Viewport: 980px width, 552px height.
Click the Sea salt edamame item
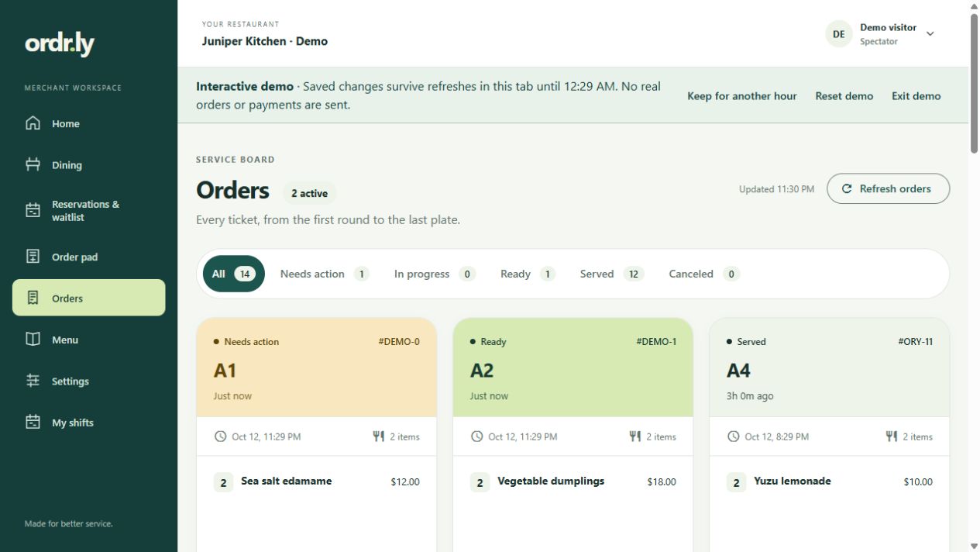pyautogui.click(x=286, y=481)
